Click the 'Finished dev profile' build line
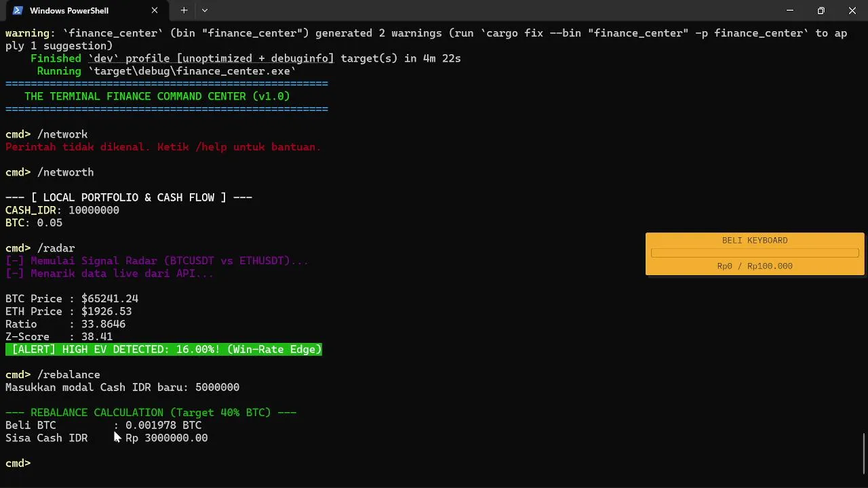This screenshot has height=488, width=868. 245,58
